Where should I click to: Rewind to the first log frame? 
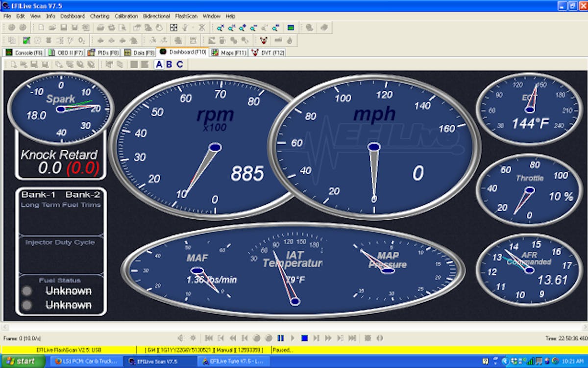tap(208, 338)
